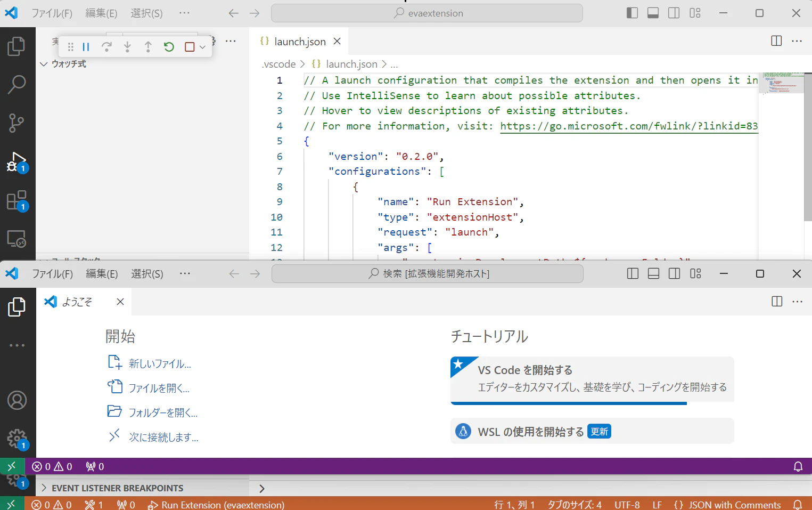Open Source Control view in top window
The height and width of the screenshot is (510, 812).
point(17,123)
